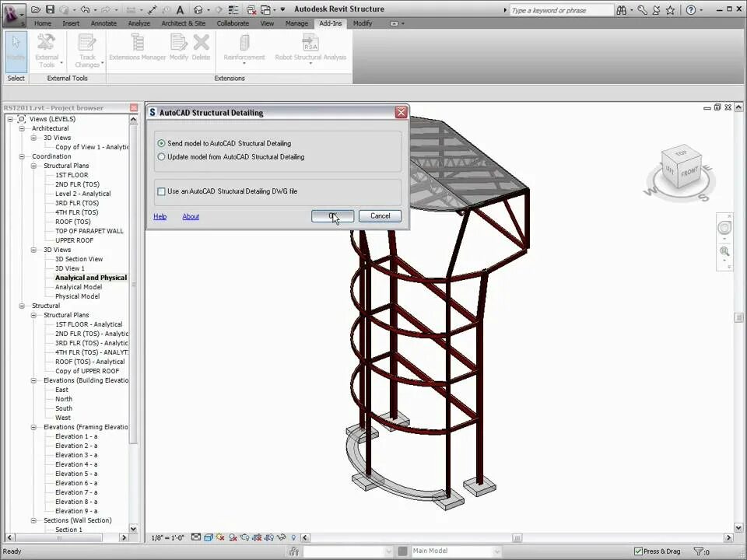Viewport: 747px width, 560px height.
Task: Click the Help question mark icon
Action: pos(691,10)
